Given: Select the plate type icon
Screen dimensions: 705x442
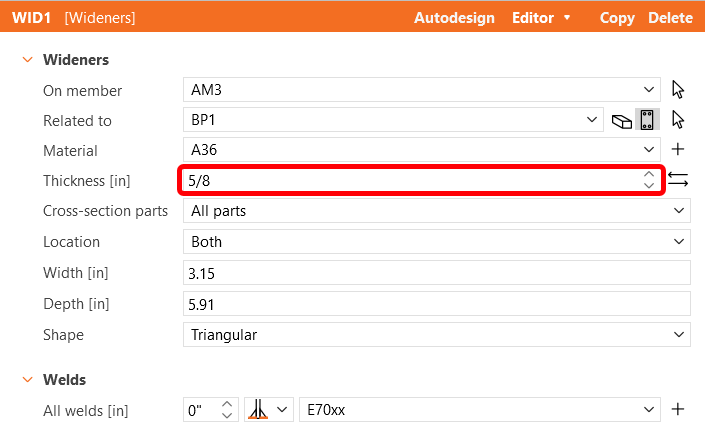Looking at the screenshot, I should (x=647, y=120).
